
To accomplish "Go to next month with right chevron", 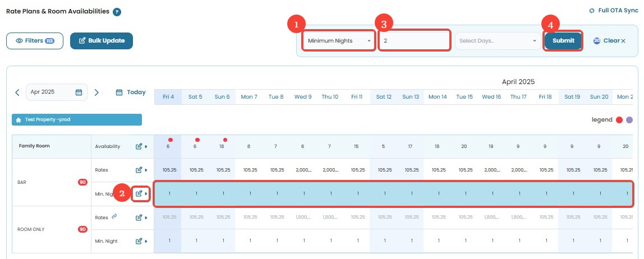I will (96, 92).
